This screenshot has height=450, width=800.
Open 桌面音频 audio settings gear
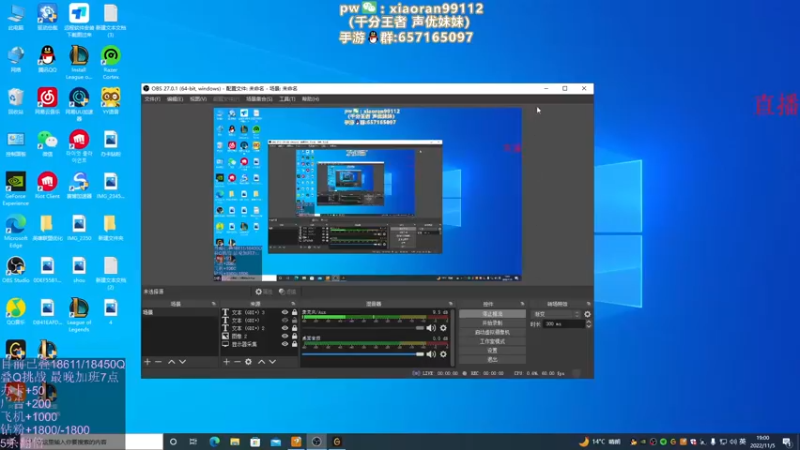click(x=443, y=354)
